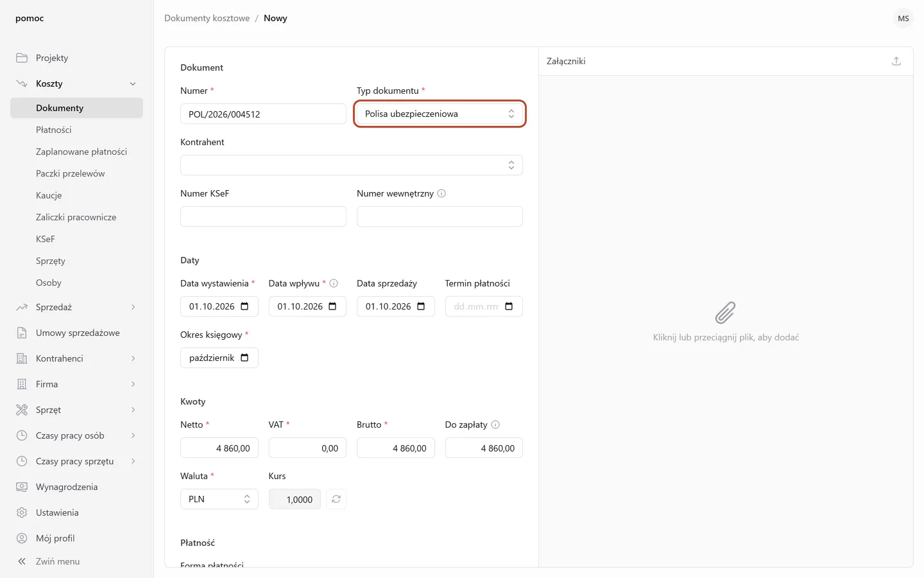Expand the Czasy pracy osób section
Image resolution: width=924 pixels, height=578 pixels.
(133, 435)
